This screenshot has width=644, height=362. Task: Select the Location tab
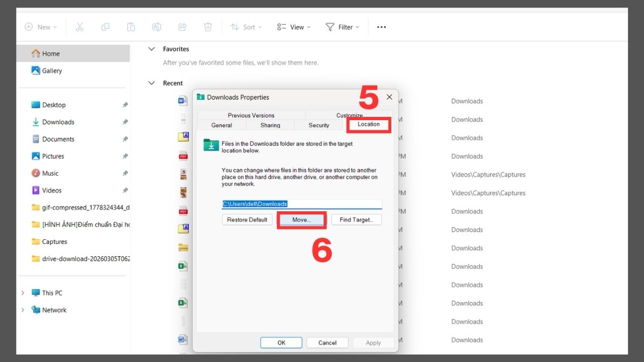[x=369, y=124]
